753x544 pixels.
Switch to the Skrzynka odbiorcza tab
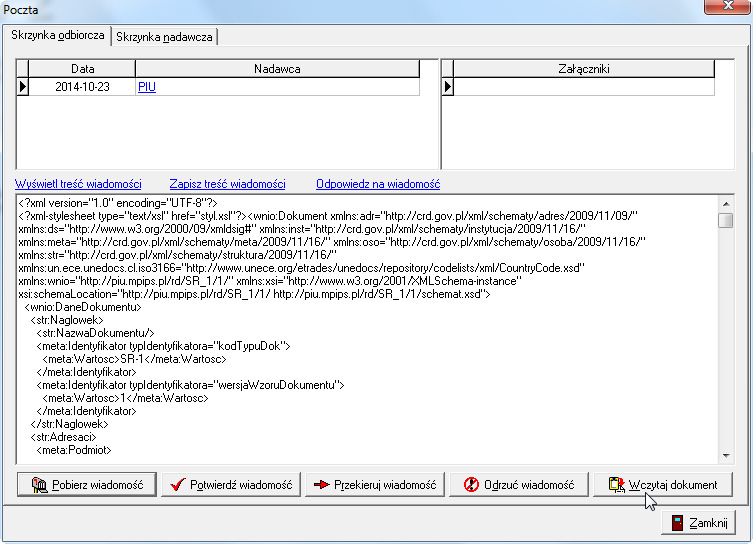pyautogui.click(x=58, y=36)
